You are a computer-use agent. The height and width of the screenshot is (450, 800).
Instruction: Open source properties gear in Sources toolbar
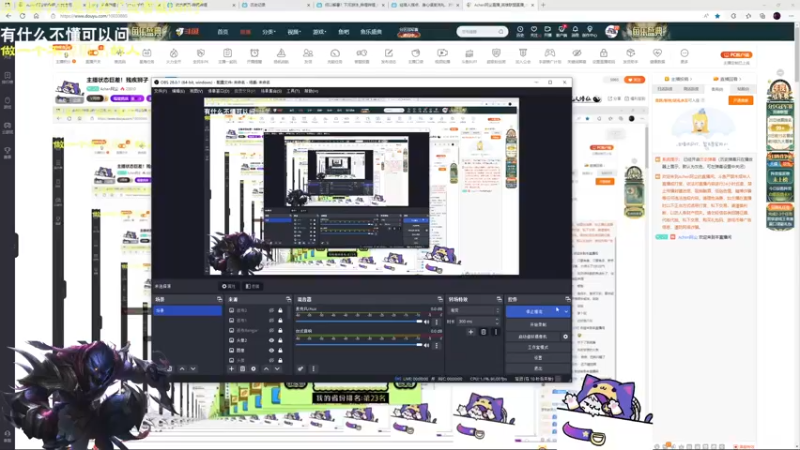coord(253,368)
